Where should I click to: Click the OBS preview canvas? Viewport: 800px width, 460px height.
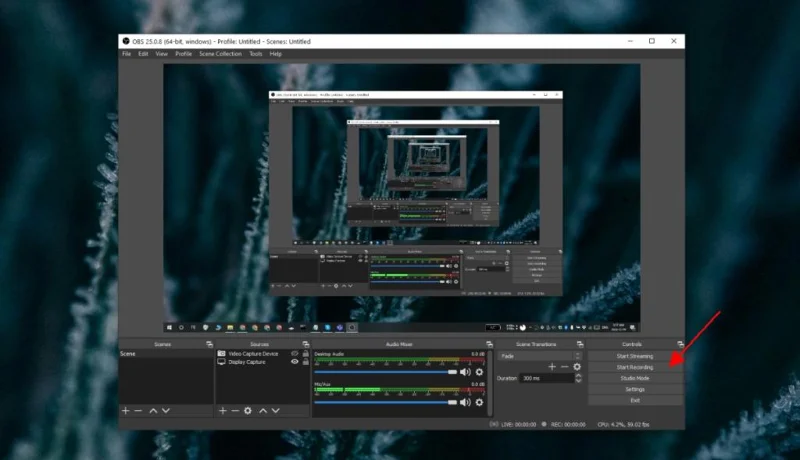point(402,198)
